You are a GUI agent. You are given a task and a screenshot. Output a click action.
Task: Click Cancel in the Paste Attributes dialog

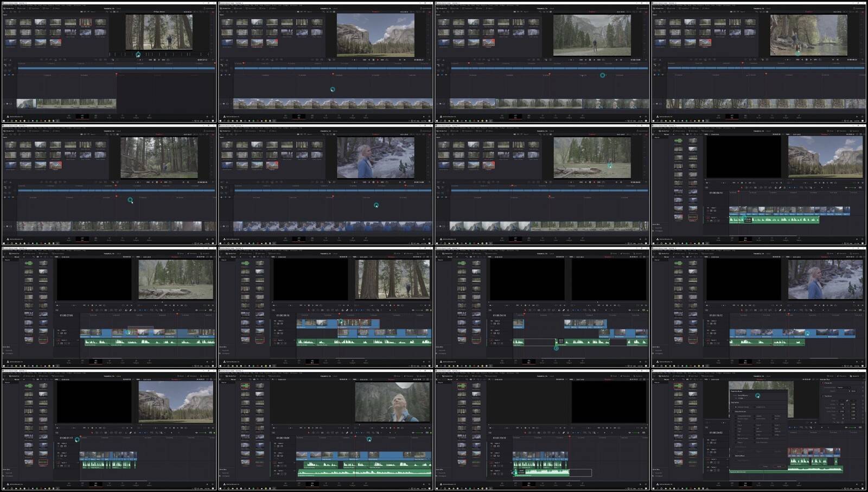766,466
